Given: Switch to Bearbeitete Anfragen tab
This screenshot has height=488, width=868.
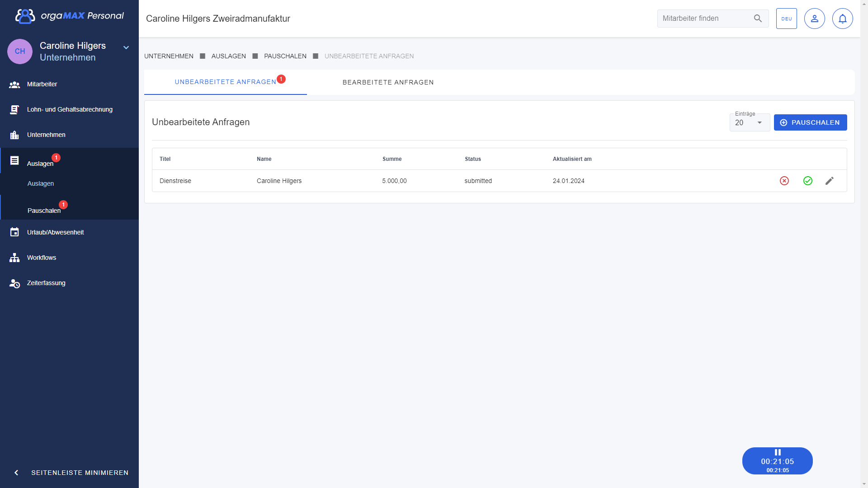Looking at the screenshot, I should coord(388,82).
